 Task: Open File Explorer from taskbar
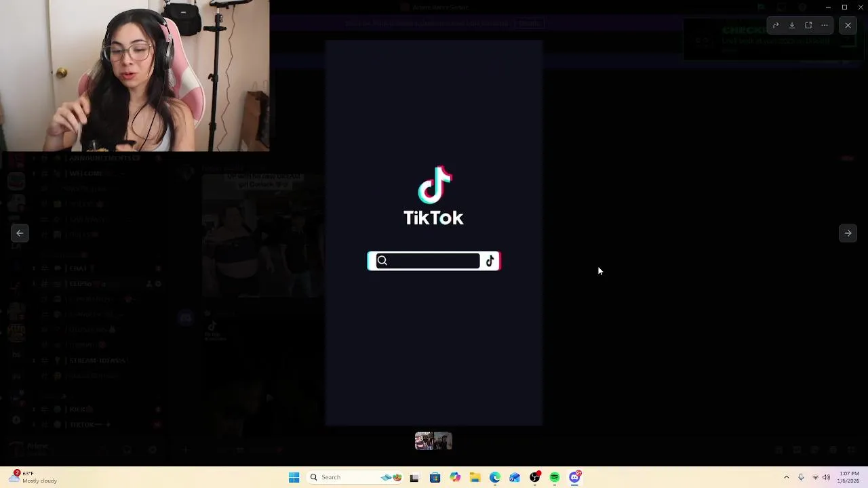click(x=475, y=477)
